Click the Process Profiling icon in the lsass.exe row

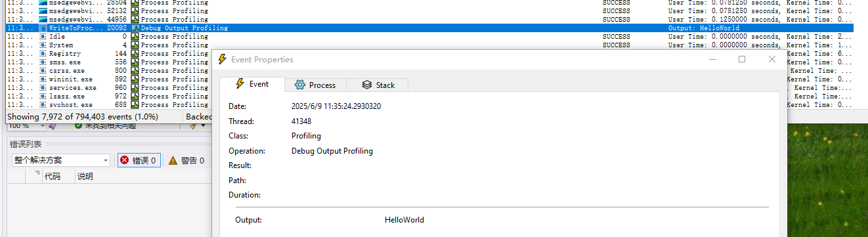click(135, 97)
